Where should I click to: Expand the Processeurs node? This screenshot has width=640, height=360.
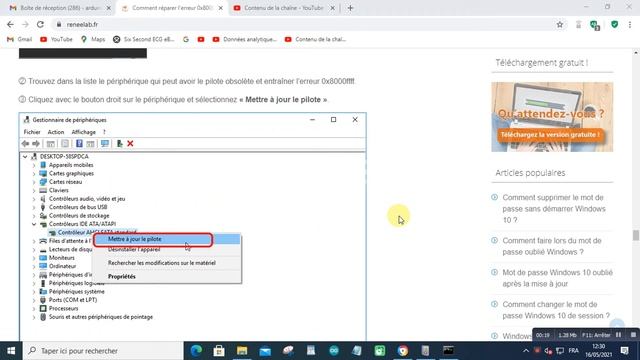click(34, 309)
